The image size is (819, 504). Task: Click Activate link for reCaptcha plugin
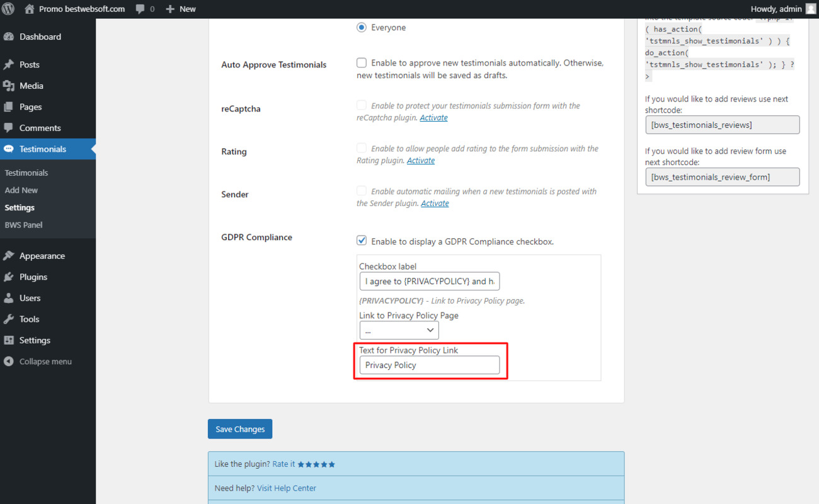(434, 118)
